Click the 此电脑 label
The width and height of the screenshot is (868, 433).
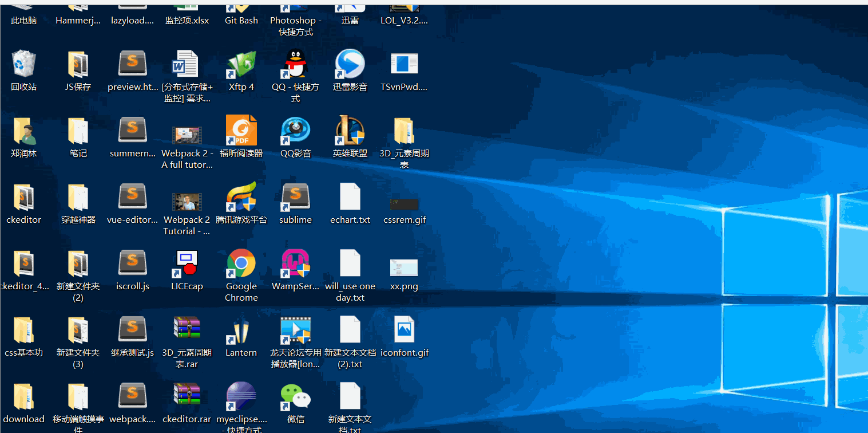(24, 21)
